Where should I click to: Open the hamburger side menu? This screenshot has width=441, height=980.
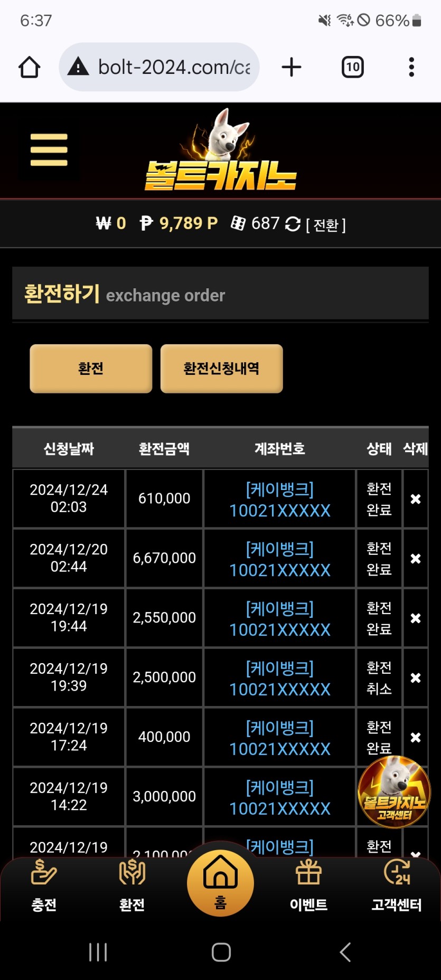coord(49,150)
